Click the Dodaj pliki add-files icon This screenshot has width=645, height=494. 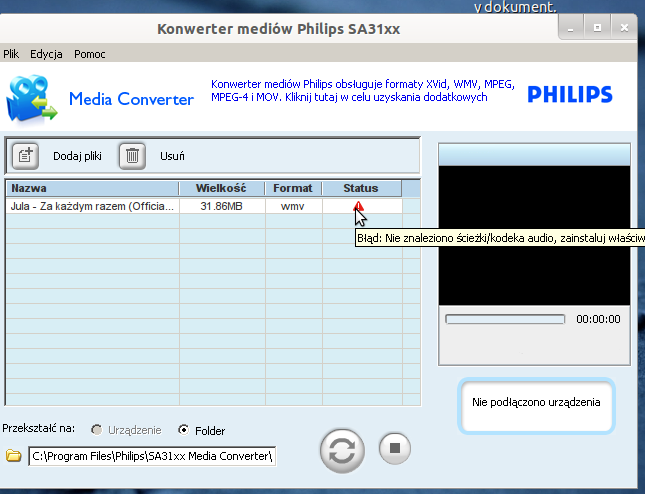click(26, 156)
